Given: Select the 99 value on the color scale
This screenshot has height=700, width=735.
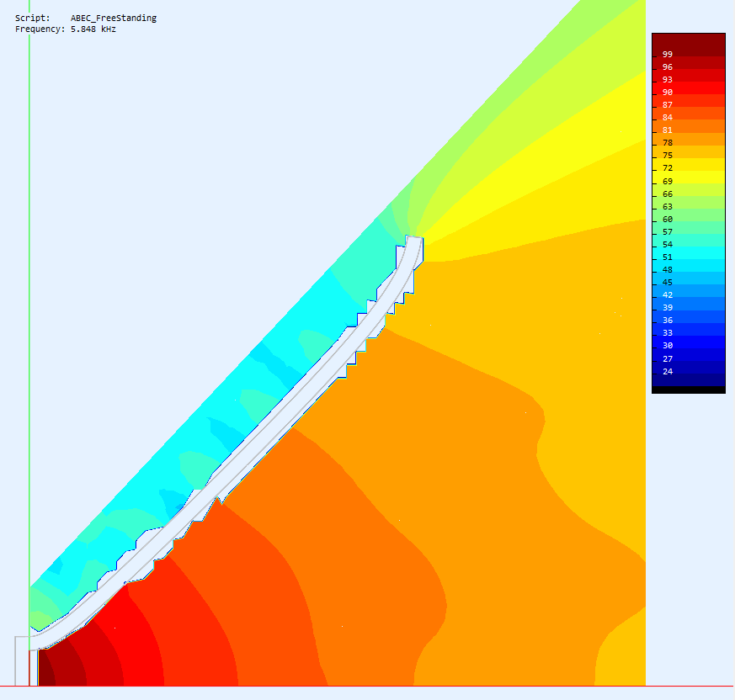Looking at the screenshot, I should [668, 55].
